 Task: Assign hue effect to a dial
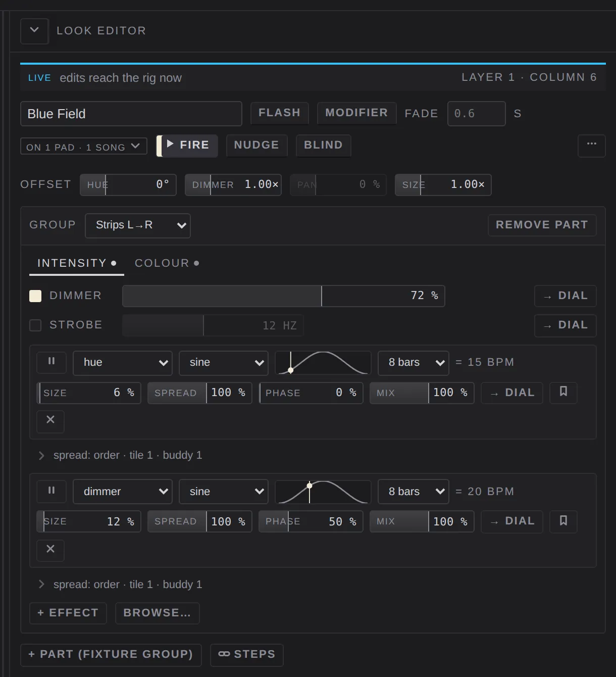click(512, 393)
